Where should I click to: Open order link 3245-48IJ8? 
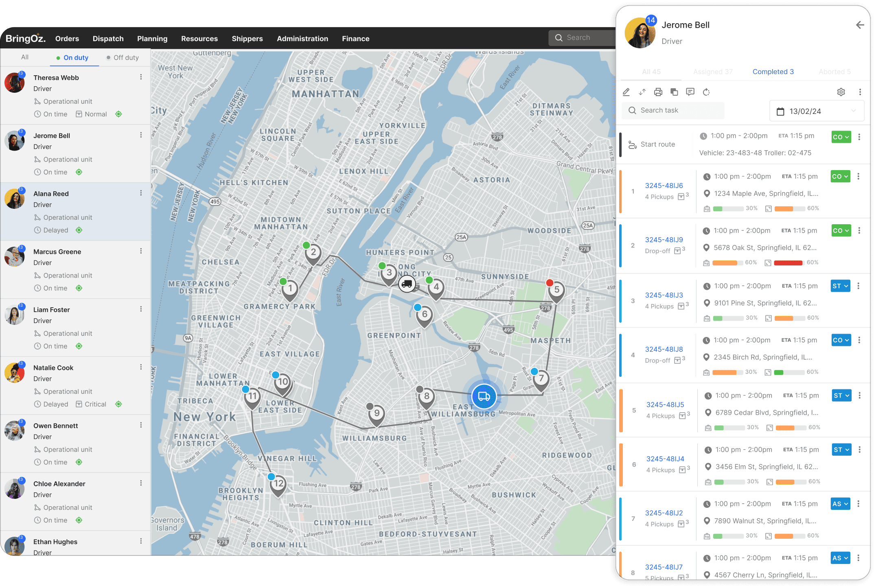click(x=664, y=349)
